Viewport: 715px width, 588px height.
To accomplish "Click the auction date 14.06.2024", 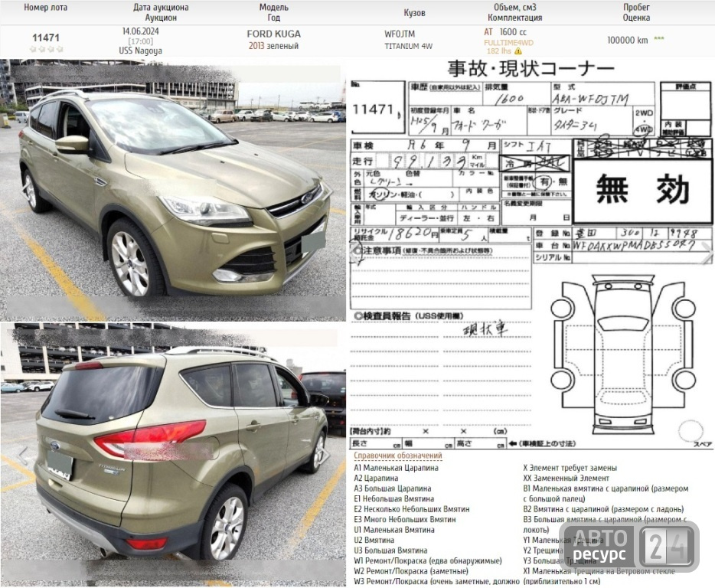I will [140, 31].
